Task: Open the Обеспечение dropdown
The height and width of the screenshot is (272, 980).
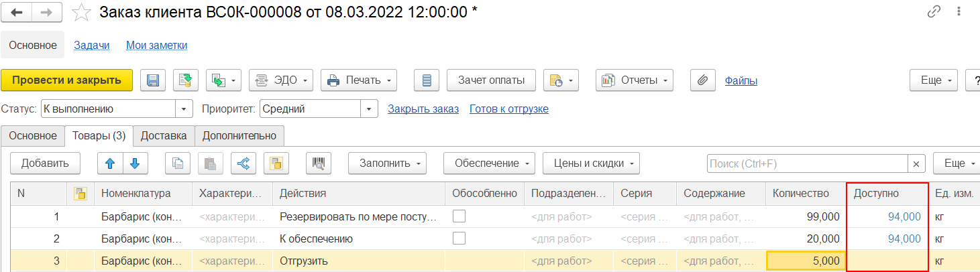Action: pyautogui.click(x=489, y=163)
